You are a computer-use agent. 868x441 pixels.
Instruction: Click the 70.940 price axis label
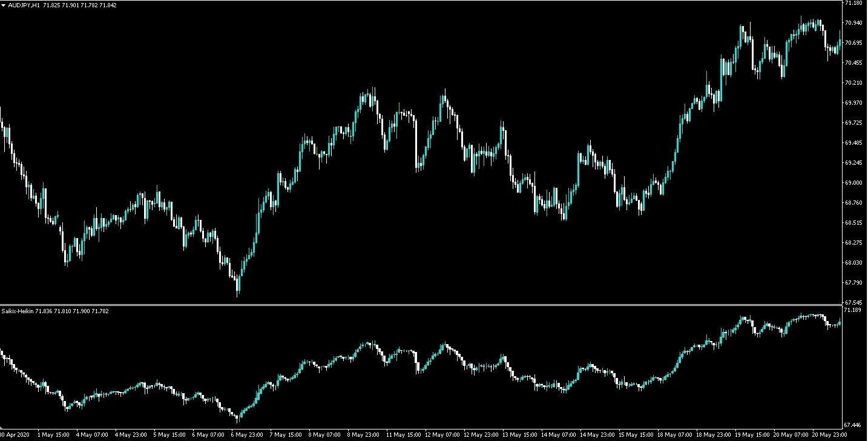[853, 23]
